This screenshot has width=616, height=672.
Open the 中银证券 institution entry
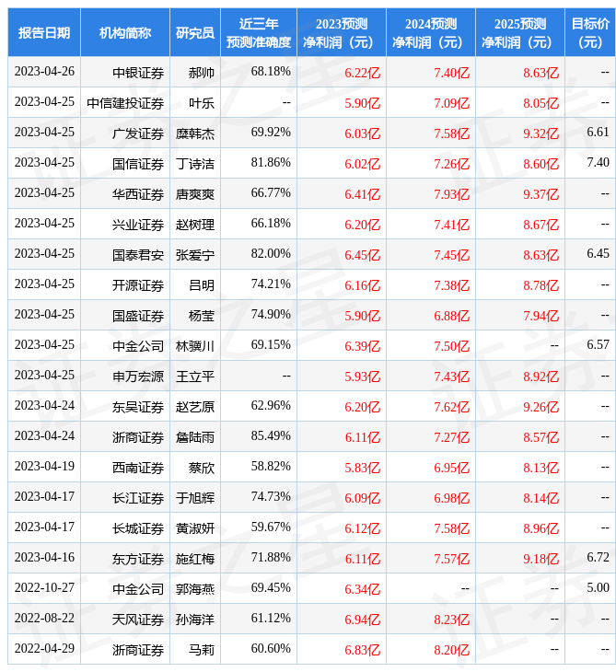click(138, 72)
